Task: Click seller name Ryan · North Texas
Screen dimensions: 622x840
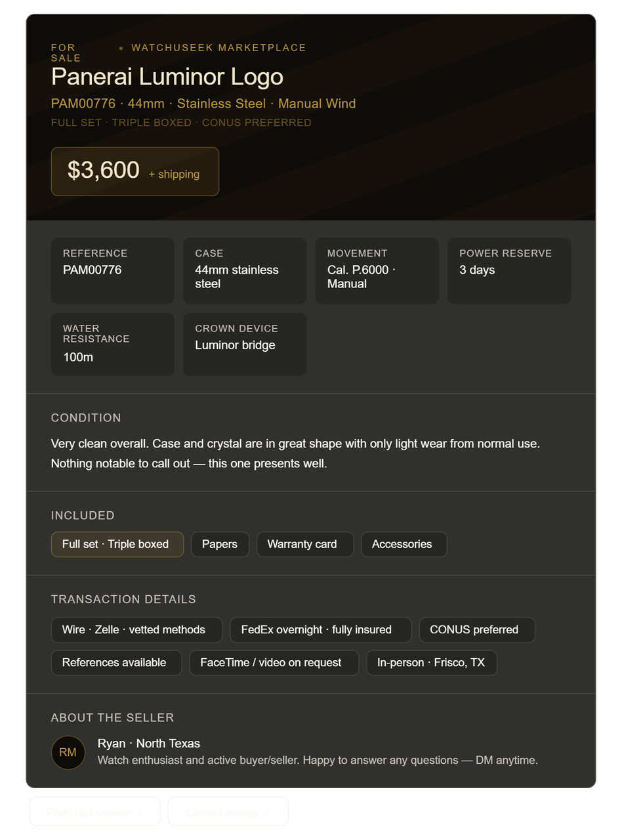Action: 149,744
